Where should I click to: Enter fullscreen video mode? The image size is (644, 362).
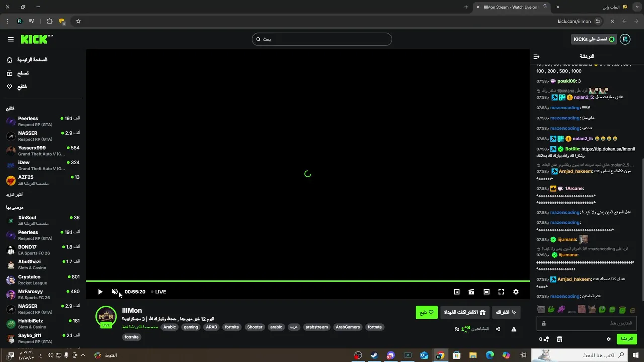pos(501,292)
